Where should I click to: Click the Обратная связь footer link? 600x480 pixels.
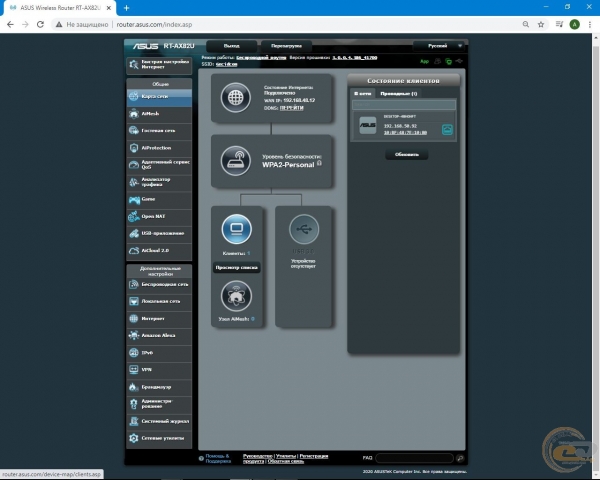(285, 461)
